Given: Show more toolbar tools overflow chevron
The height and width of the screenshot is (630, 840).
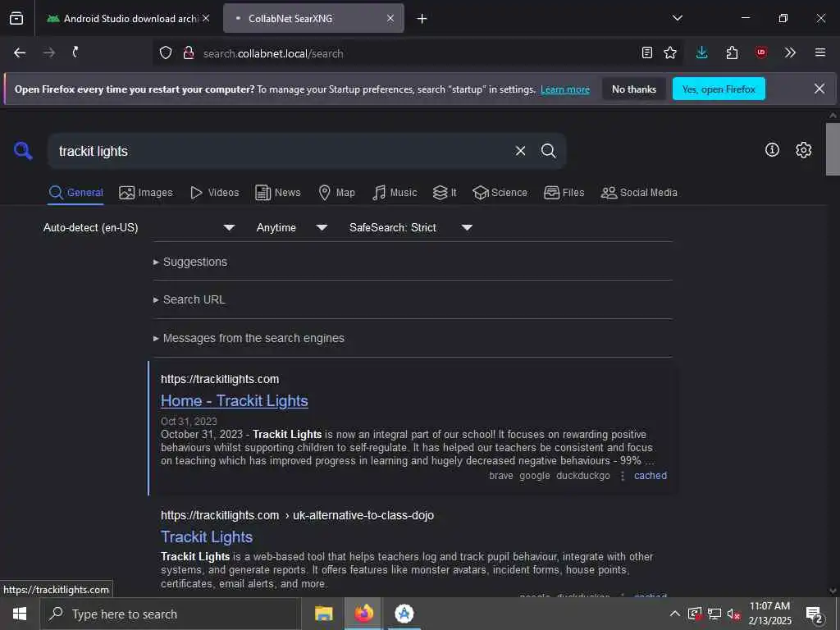Looking at the screenshot, I should click(x=790, y=52).
